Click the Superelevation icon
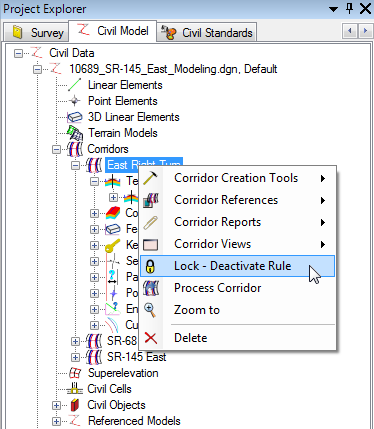The height and width of the screenshot is (429, 374). pyautogui.click(x=75, y=373)
